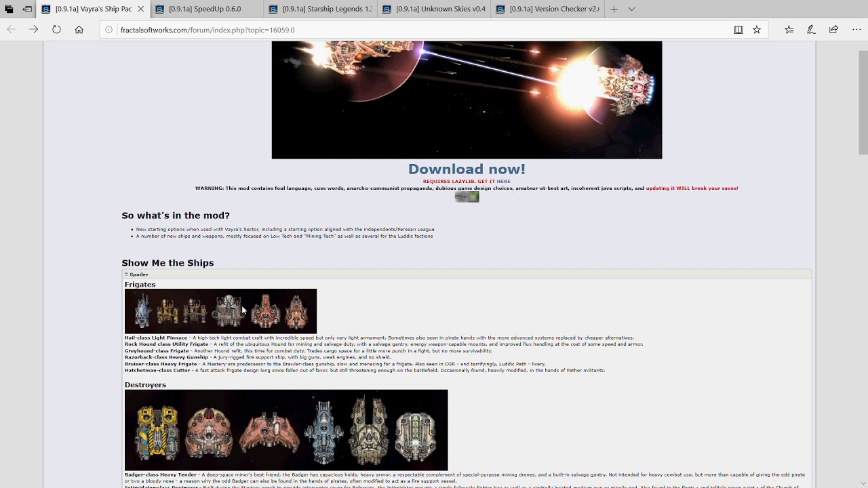Viewport: 868px width, 488px height.
Task: Click the 'Destroyers' heading
Action: click(145, 385)
